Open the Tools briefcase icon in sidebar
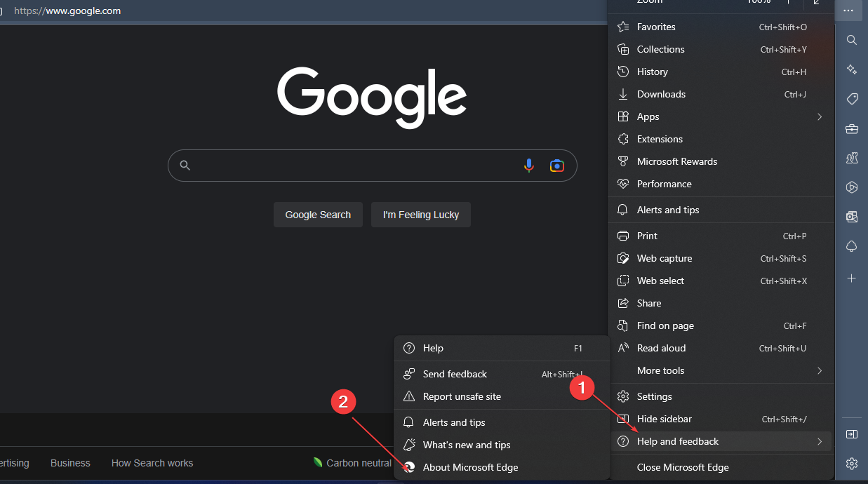 click(851, 129)
